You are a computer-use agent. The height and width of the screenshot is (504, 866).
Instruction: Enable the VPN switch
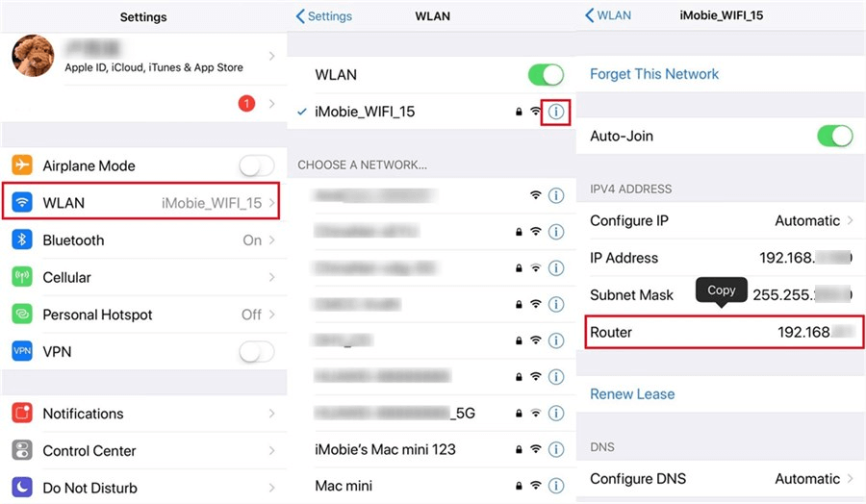pyautogui.click(x=256, y=352)
